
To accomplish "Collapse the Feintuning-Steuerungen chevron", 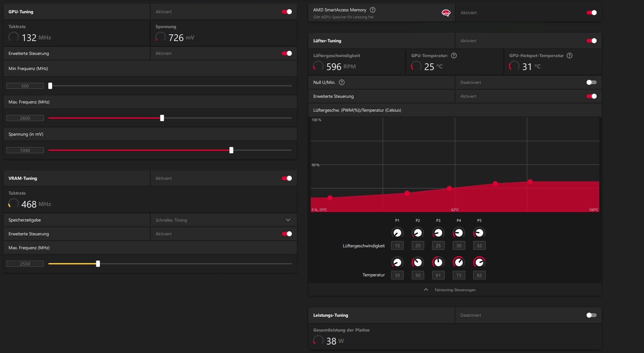I will click(x=426, y=290).
